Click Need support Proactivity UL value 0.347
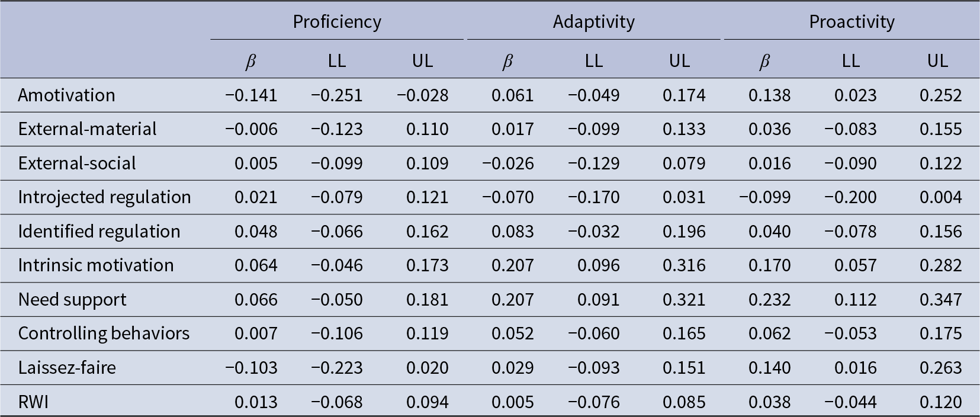980x417 pixels. [x=940, y=300]
